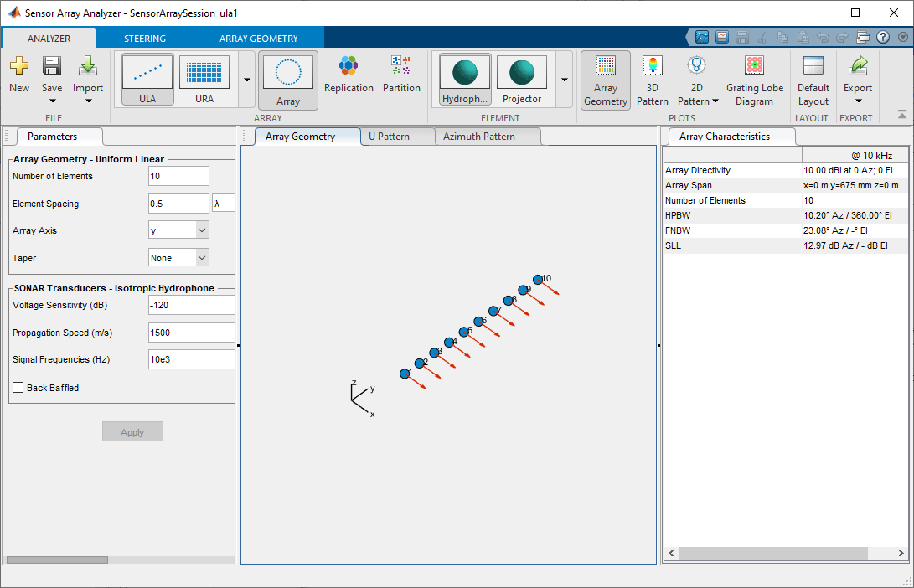Select the Hydrophone element type

464,79
